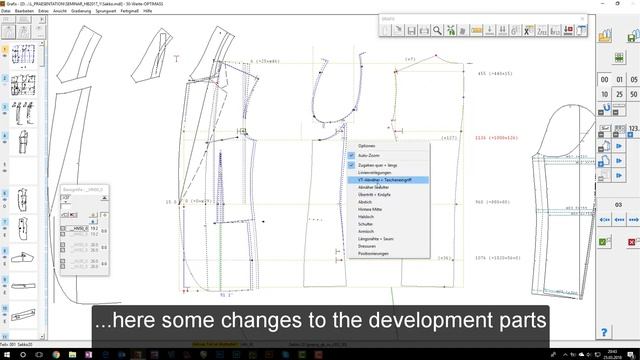Select pattern thumbnail number 2 in left sidebar
The height and width of the screenshot is (360, 640).
23,84
